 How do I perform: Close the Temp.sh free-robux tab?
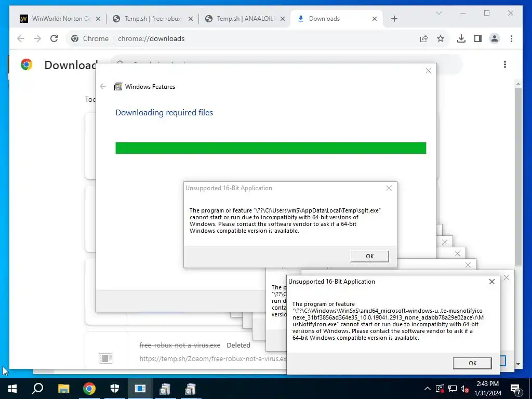tap(191, 19)
